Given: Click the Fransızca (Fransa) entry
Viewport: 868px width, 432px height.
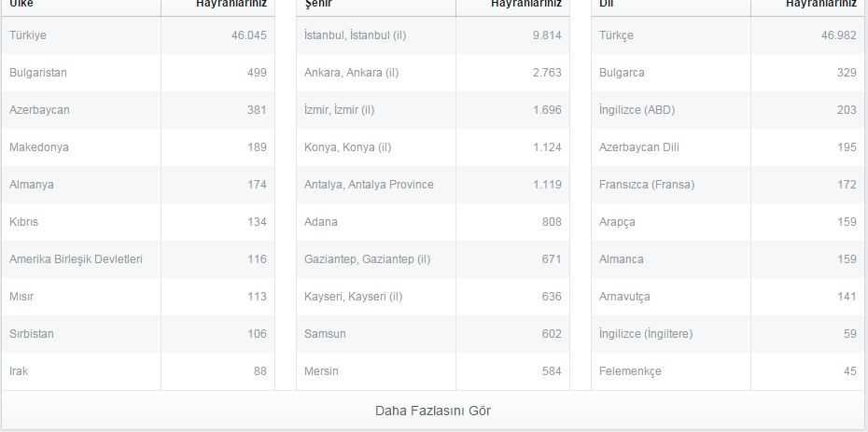Looking at the screenshot, I should 728,185.
